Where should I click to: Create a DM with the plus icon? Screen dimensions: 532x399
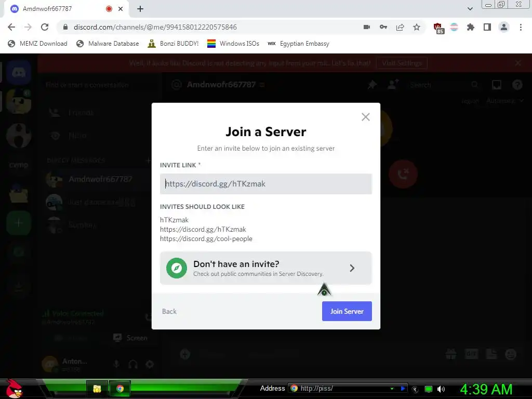click(x=148, y=160)
